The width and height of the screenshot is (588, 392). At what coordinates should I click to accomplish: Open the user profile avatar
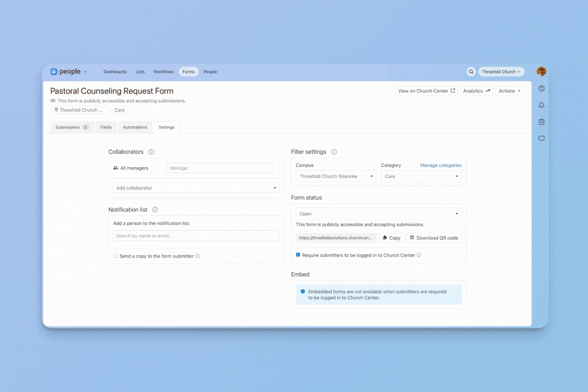point(541,71)
